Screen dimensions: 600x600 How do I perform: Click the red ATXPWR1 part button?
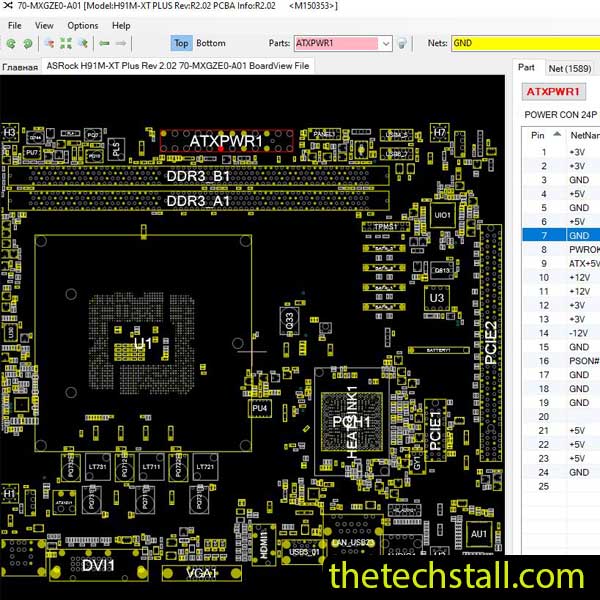(x=553, y=92)
